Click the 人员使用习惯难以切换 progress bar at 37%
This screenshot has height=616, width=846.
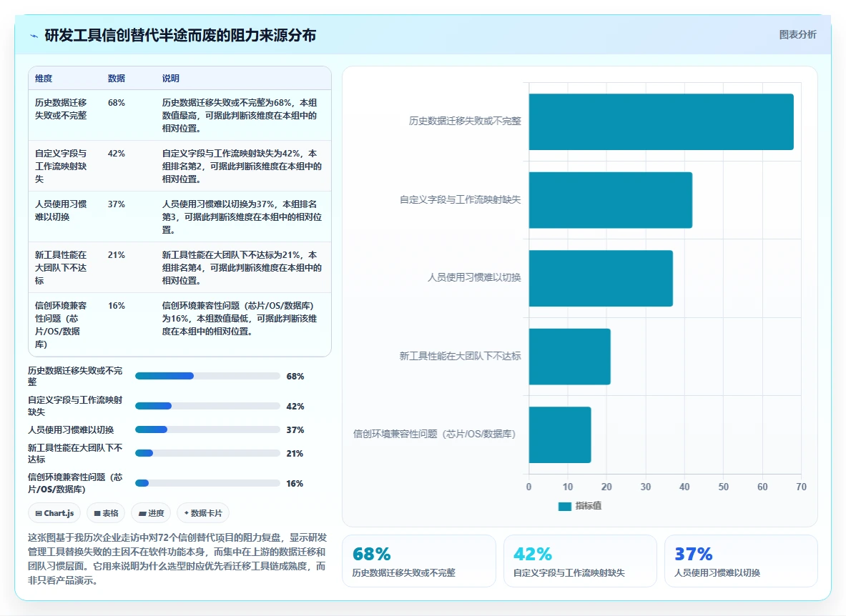pyautogui.click(x=207, y=429)
